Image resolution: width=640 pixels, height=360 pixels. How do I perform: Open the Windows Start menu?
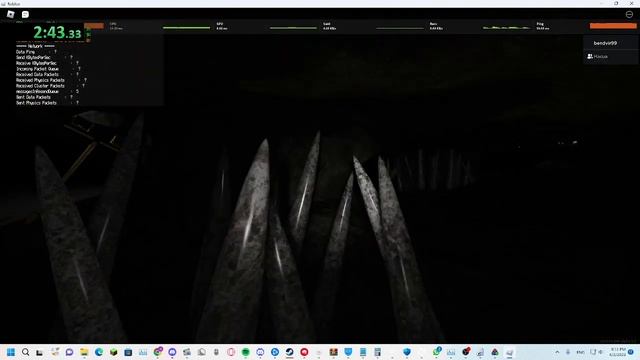pos(11,352)
